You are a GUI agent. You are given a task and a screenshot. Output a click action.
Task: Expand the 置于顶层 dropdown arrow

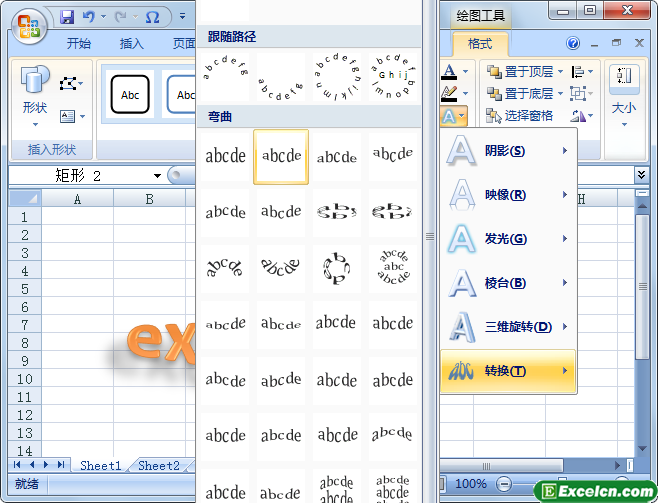click(560, 72)
